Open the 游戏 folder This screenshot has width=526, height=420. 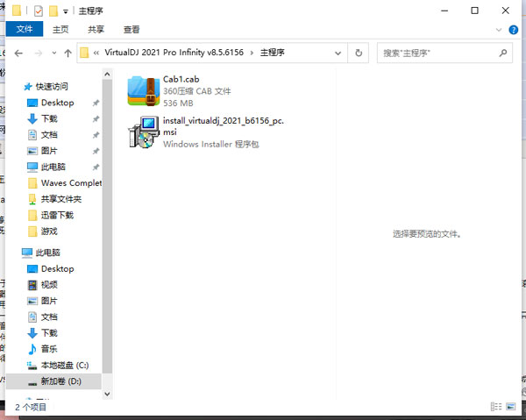[49, 231]
